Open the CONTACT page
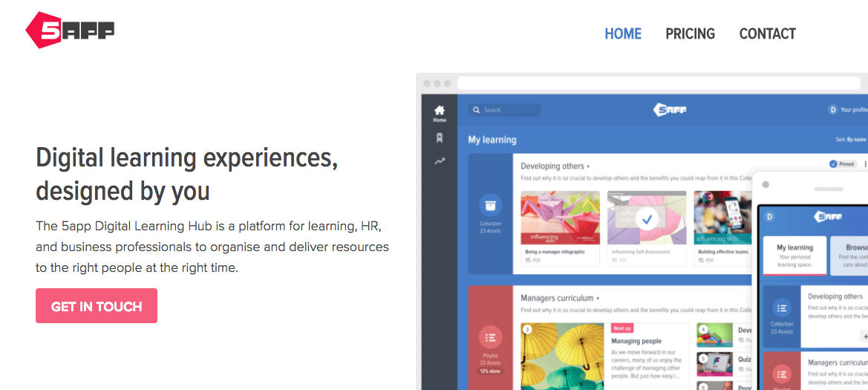868x390 pixels. pyautogui.click(x=767, y=33)
